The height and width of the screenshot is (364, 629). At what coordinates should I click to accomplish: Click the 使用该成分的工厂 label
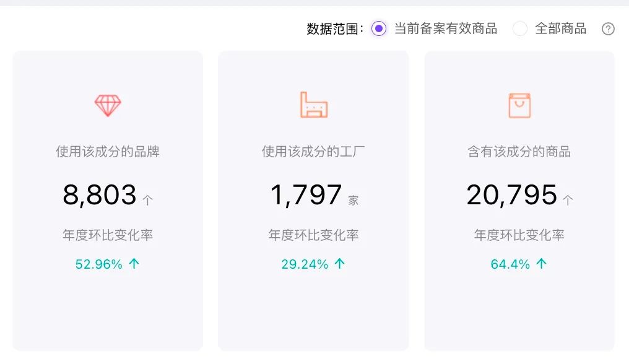click(x=313, y=152)
